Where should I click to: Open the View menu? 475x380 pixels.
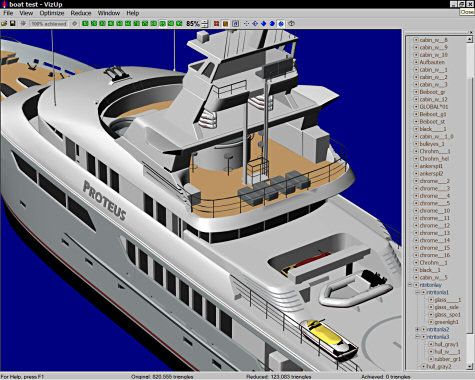[26, 13]
